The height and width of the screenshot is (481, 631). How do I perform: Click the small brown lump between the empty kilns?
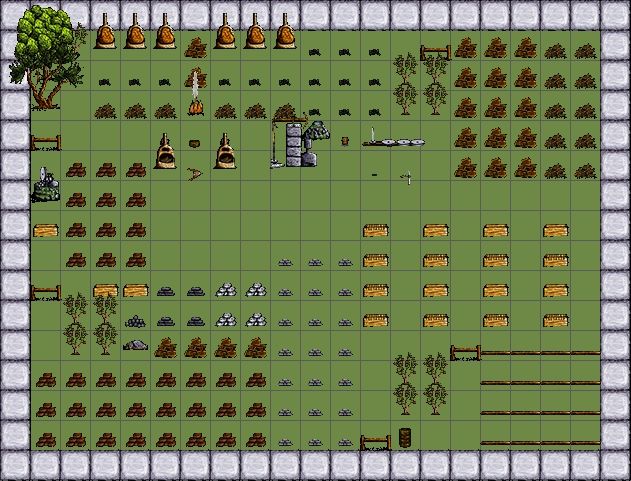click(195, 143)
